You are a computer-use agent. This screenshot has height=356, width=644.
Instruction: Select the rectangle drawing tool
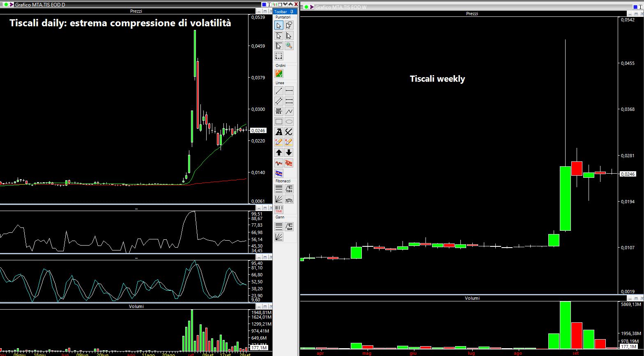click(x=279, y=122)
